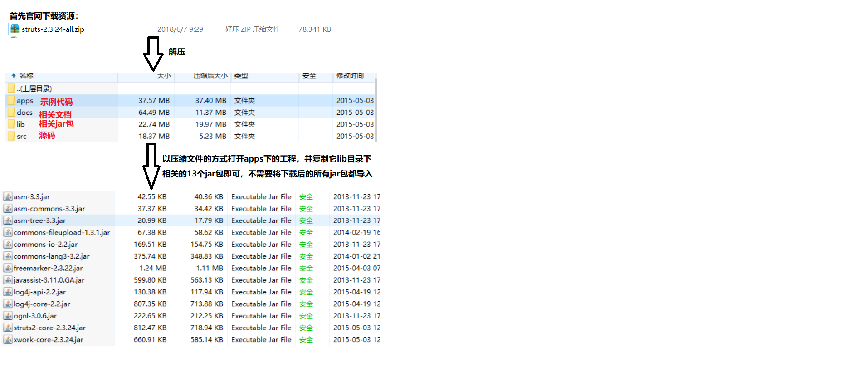This screenshot has width=868, height=387.
Task: Click the xwork-core-2.3.24.jar file icon
Action: pyautogui.click(x=8, y=339)
